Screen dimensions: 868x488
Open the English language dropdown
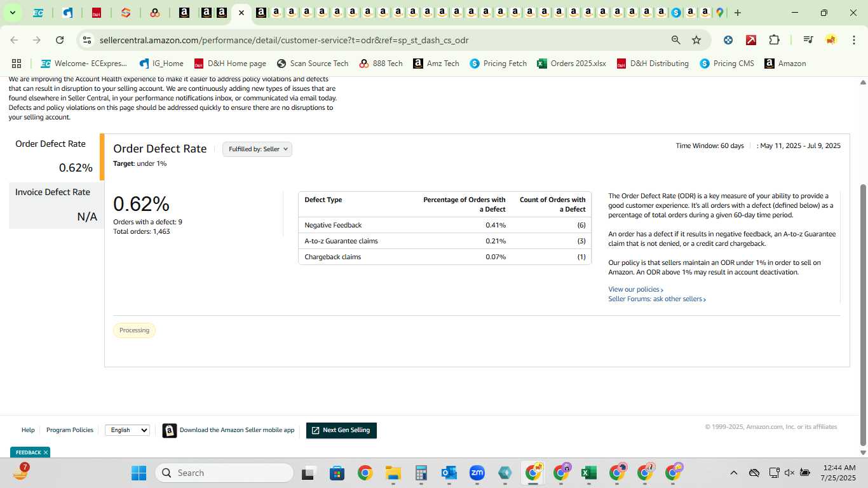[x=127, y=430]
